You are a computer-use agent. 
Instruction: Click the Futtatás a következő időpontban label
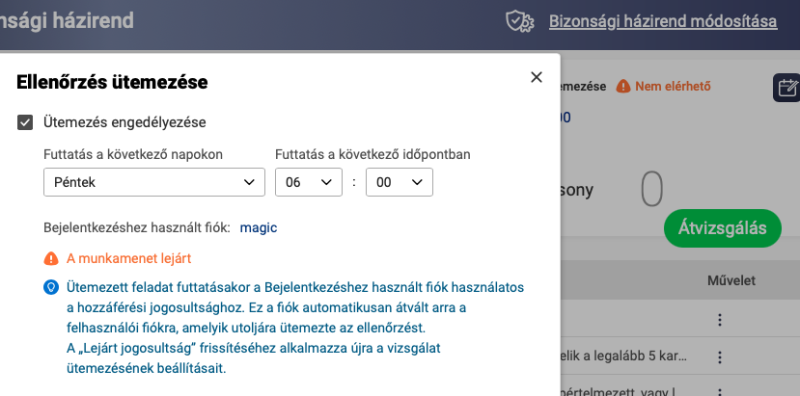pos(373,155)
